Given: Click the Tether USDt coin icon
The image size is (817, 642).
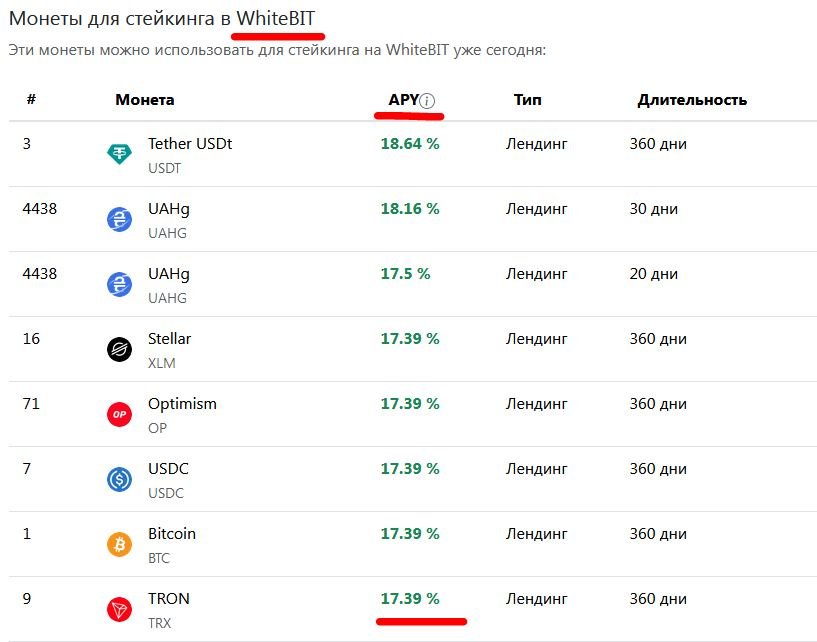Looking at the screenshot, I should pyautogui.click(x=119, y=155).
